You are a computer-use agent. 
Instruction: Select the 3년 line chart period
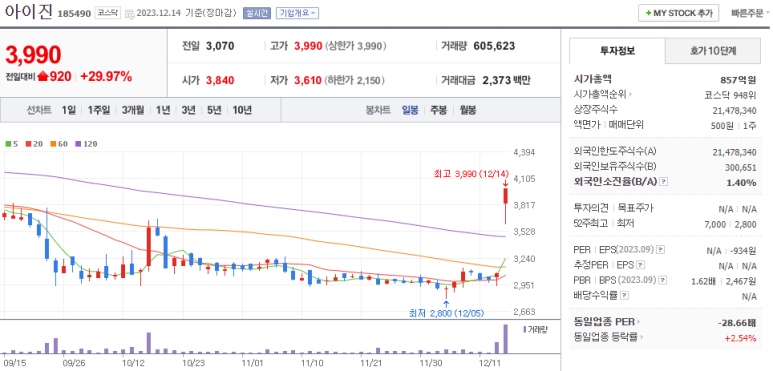[188, 110]
